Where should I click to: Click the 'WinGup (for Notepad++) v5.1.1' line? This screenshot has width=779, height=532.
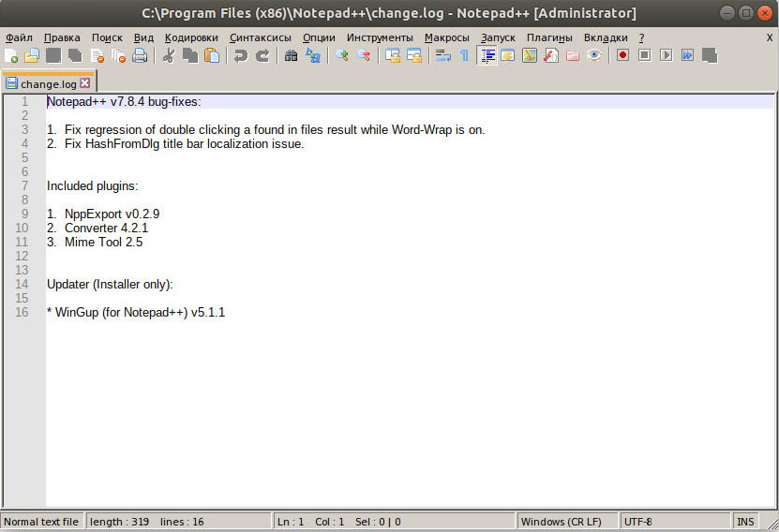click(x=136, y=312)
